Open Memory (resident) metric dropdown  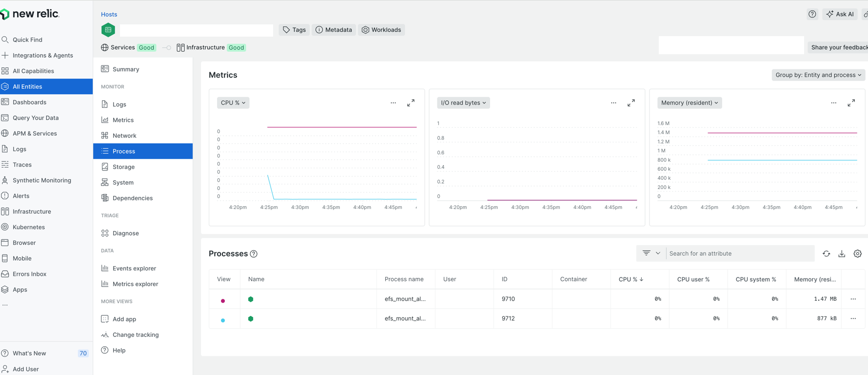pyautogui.click(x=690, y=103)
